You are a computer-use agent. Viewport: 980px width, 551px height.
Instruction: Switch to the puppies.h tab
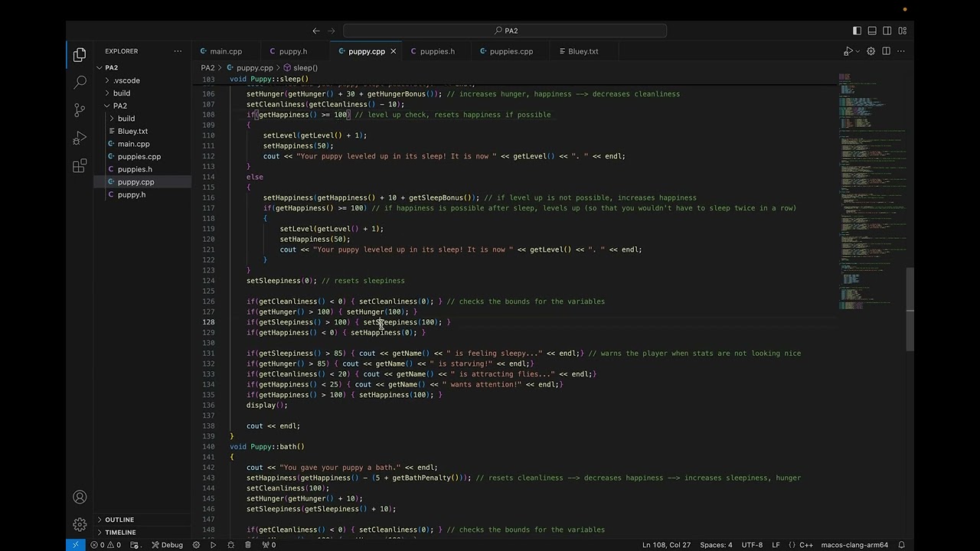click(437, 51)
